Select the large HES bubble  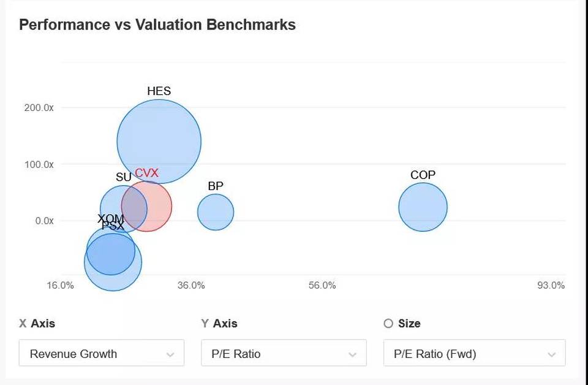[x=159, y=142]
